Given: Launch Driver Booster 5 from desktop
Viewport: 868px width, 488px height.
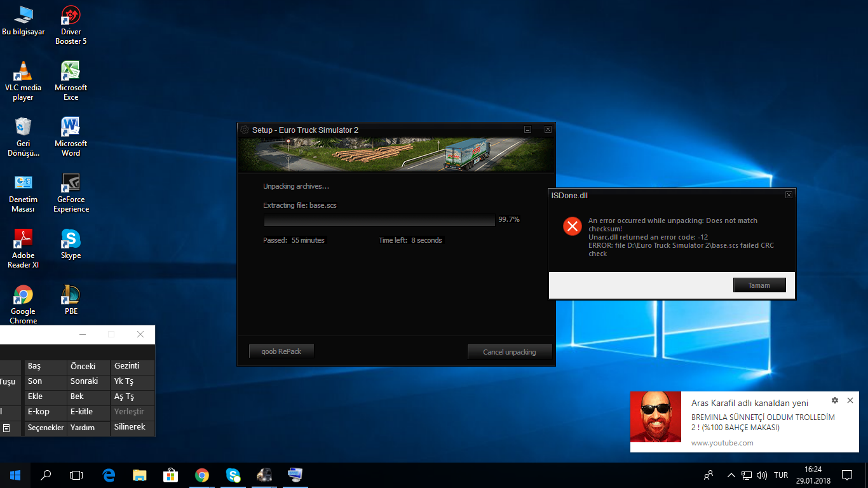Looking at the screenshot, I should click(x=71, y=25).
